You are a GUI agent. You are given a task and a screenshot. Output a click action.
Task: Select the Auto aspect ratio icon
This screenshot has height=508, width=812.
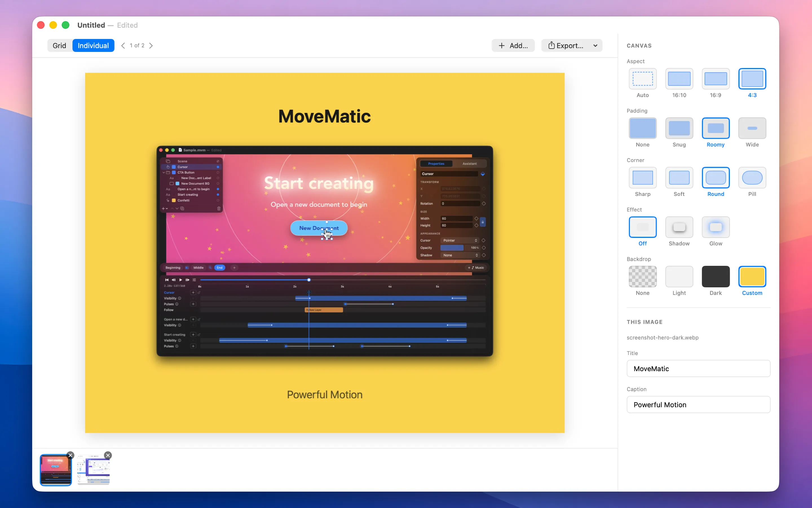pyautogui.click(x=642, y=79)
